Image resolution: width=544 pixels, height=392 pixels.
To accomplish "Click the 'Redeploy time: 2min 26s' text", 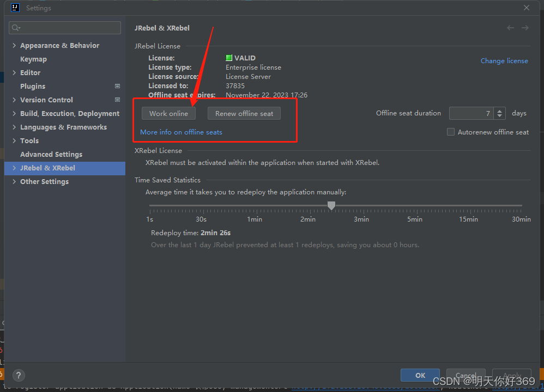I will click(191, 233).
